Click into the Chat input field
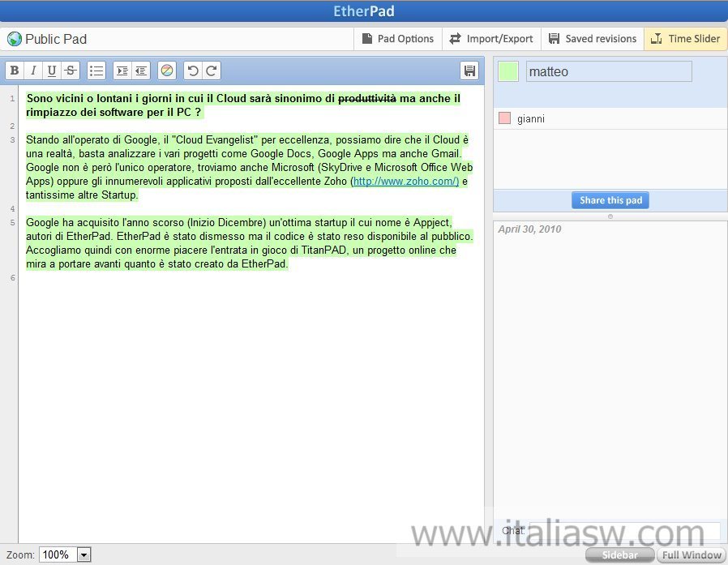 pos(625,531)
